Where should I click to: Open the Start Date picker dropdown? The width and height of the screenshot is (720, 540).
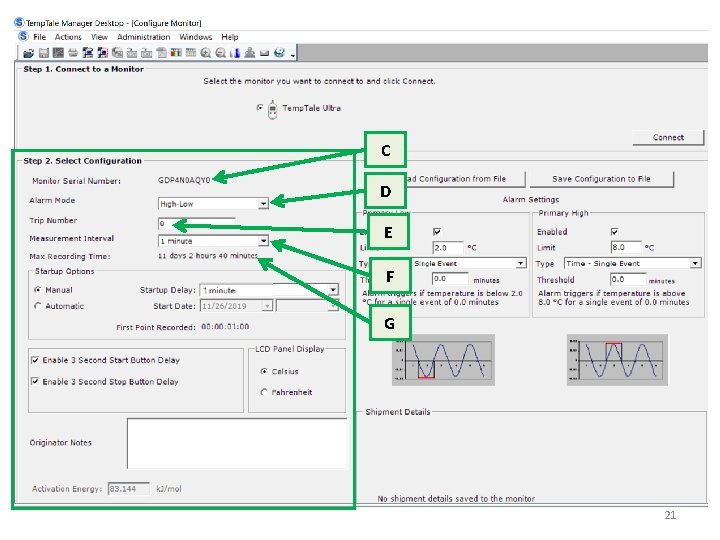tap(267, 306)
